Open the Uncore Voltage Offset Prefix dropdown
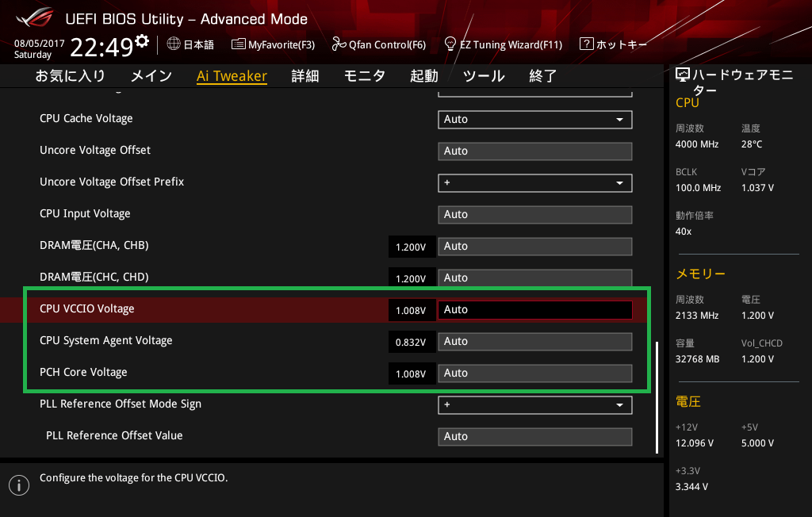 click(x=535, y=183)
